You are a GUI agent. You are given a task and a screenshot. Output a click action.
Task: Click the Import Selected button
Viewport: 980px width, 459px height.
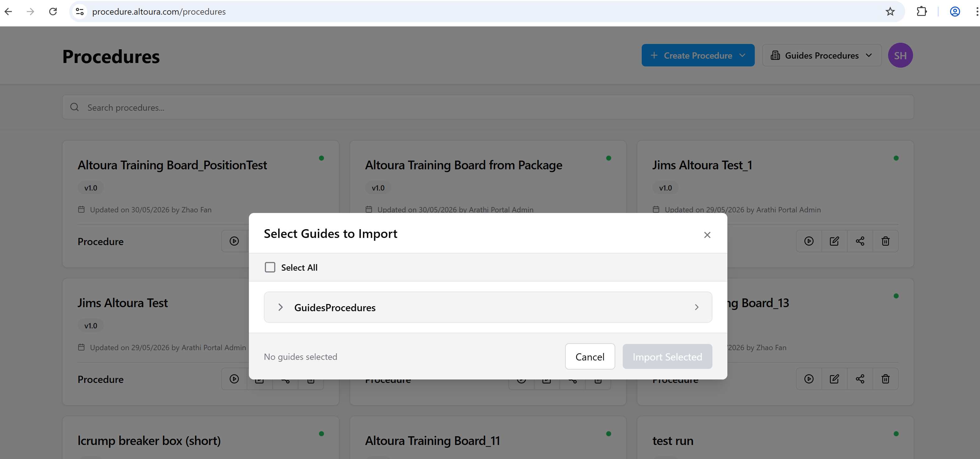coord(667,356)
